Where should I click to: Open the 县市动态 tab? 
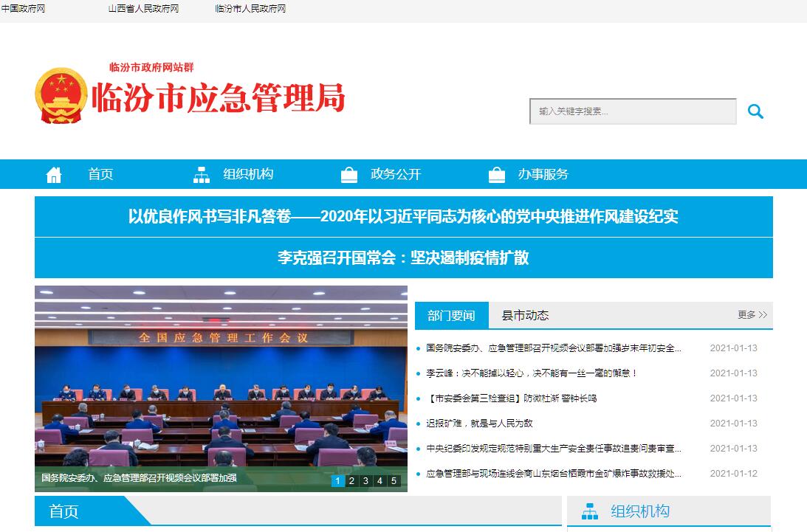(x=525, y=316)
